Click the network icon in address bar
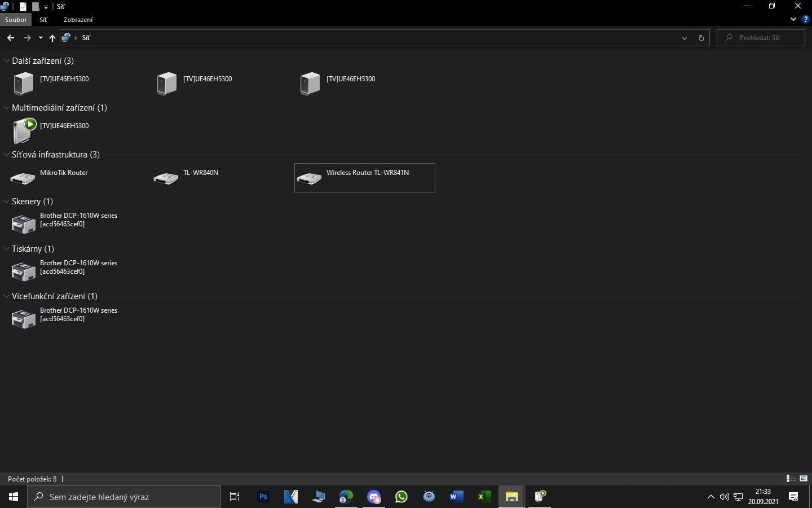 (x=66, y=38)
